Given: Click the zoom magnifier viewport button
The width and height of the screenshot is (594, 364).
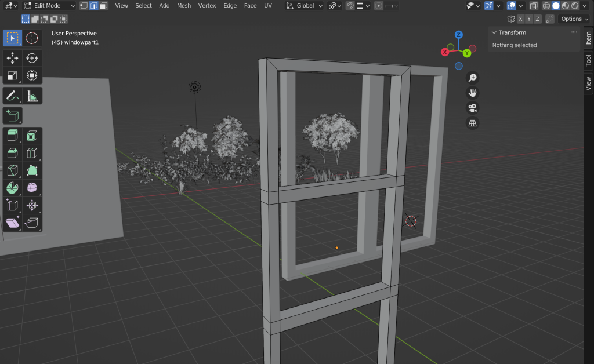Looking at the screenshot, I should [x=472, y=78].
